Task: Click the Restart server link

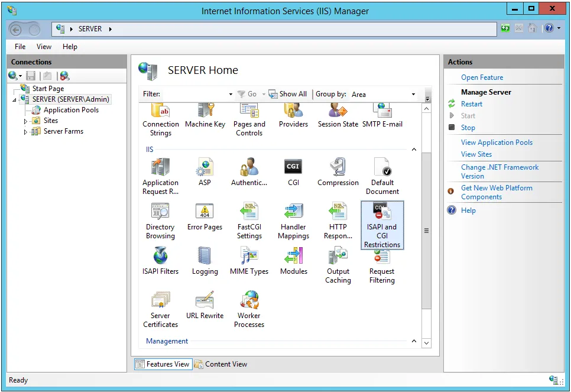Action: [x=472, y=104]
